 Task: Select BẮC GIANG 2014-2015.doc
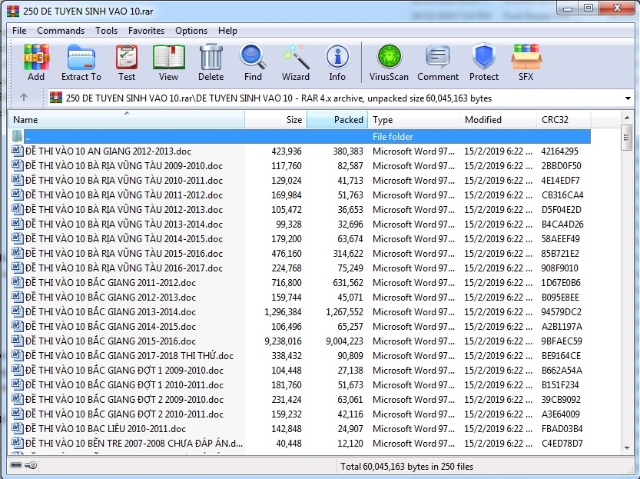tap(111, 326)
